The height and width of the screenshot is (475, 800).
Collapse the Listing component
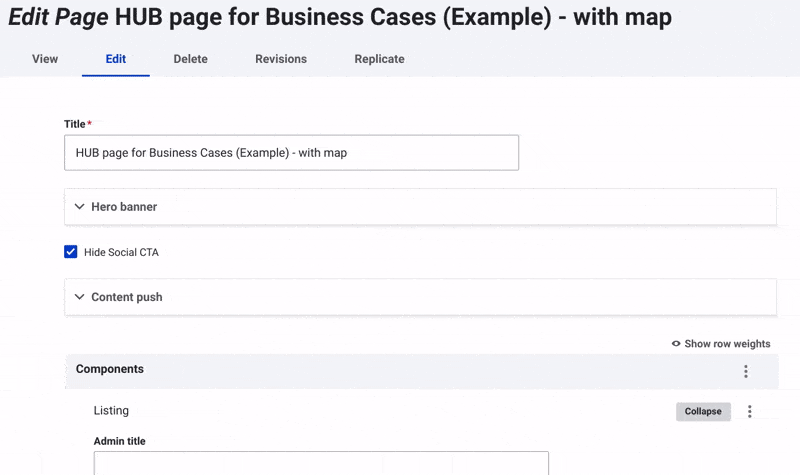tap(703, 411)
